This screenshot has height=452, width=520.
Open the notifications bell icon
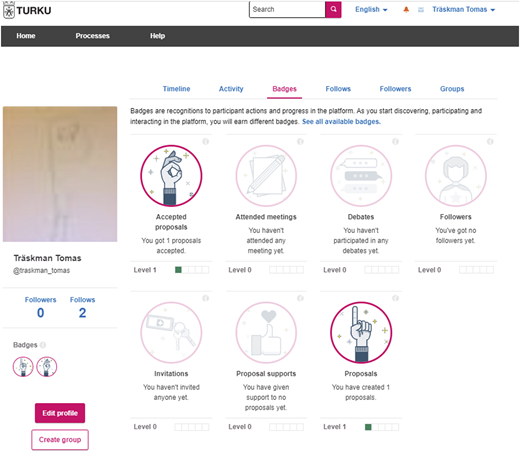(406, 10)
